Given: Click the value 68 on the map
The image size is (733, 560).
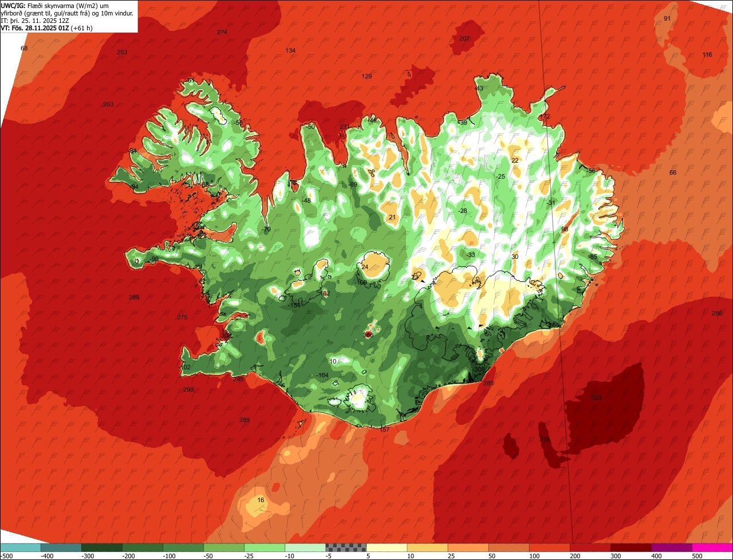Looking at the screenshot, I should pos(24,48).
